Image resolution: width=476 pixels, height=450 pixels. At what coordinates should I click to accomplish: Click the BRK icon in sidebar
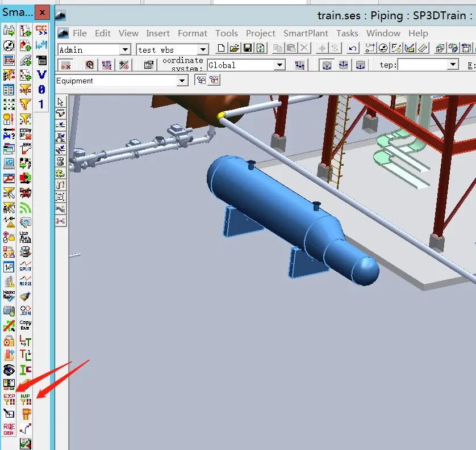(x=26, y=149)
